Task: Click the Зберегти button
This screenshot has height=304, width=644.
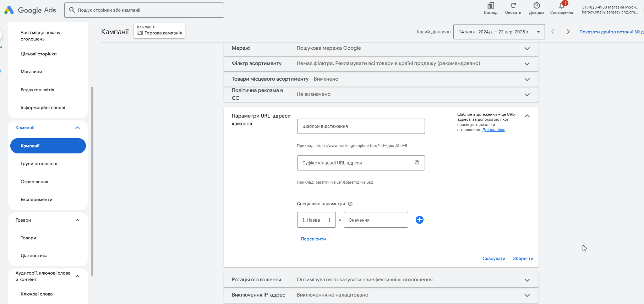Action: 523,259
